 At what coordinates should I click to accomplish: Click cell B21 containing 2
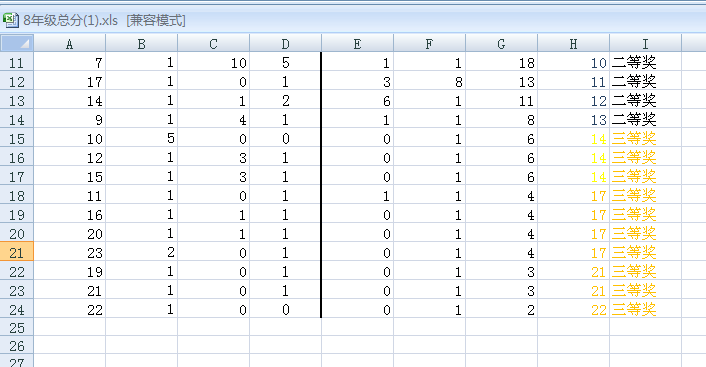(142, 252)
